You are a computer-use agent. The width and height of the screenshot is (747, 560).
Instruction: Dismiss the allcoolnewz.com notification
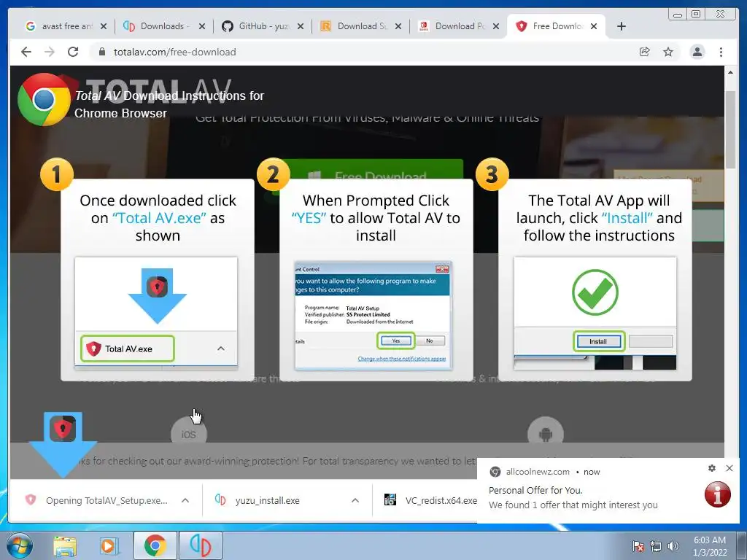point(729,468)
